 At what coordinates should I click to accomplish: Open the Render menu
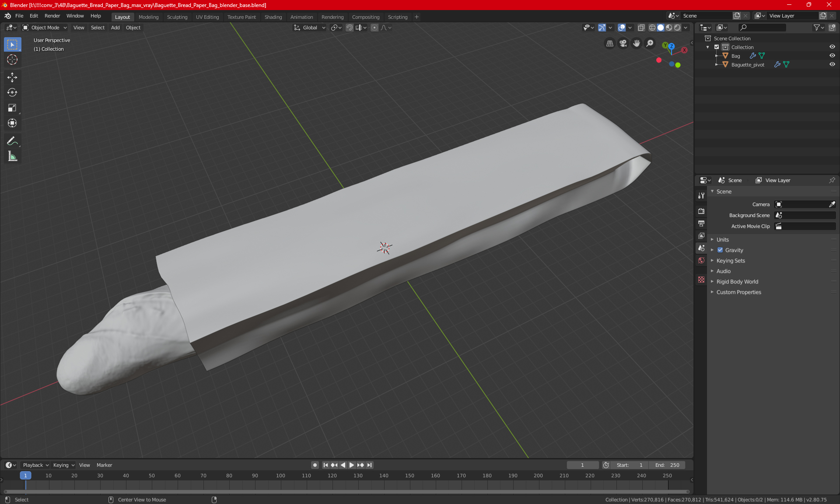click(x=52, y=16)
